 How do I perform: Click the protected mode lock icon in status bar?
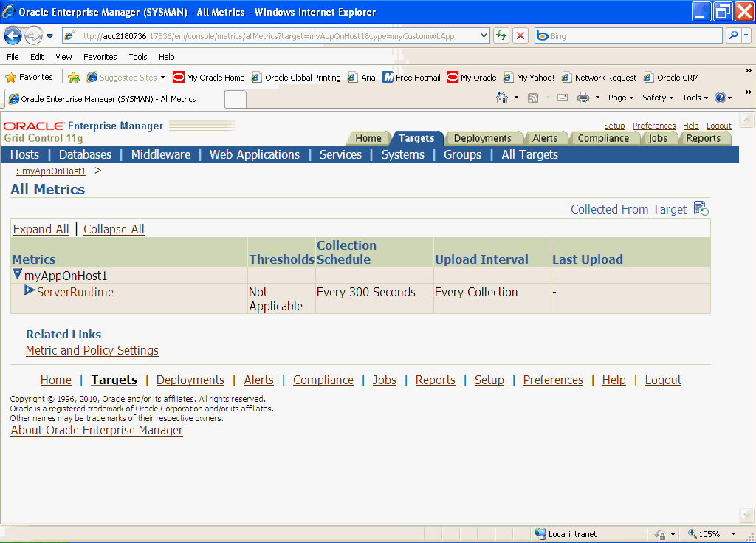pyautogui.click(x=660, y=534)
